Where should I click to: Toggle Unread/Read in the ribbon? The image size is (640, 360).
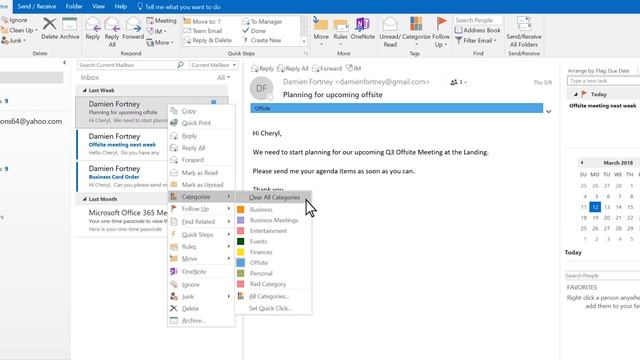(390, 32)
